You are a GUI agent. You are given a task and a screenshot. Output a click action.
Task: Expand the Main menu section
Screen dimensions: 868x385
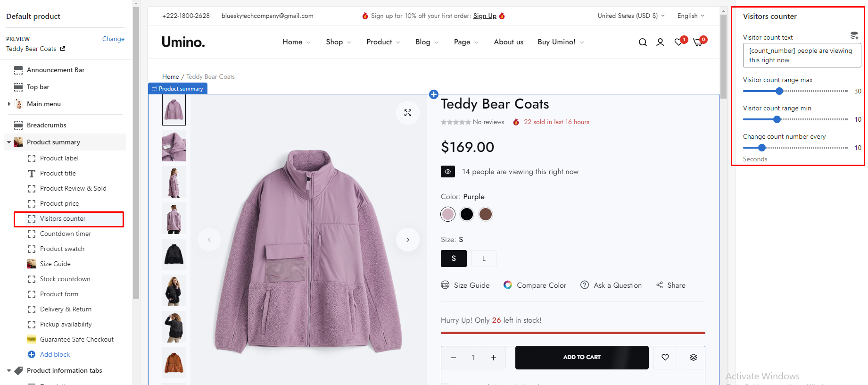coord(9,104)
